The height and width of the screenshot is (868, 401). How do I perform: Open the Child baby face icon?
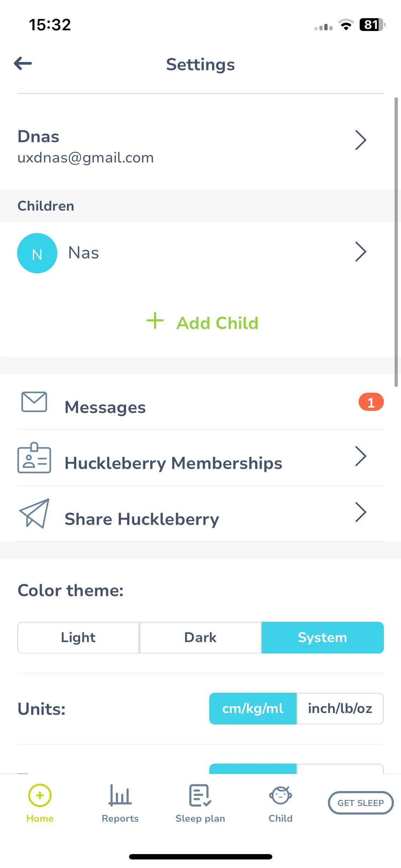tap(281, 795)
